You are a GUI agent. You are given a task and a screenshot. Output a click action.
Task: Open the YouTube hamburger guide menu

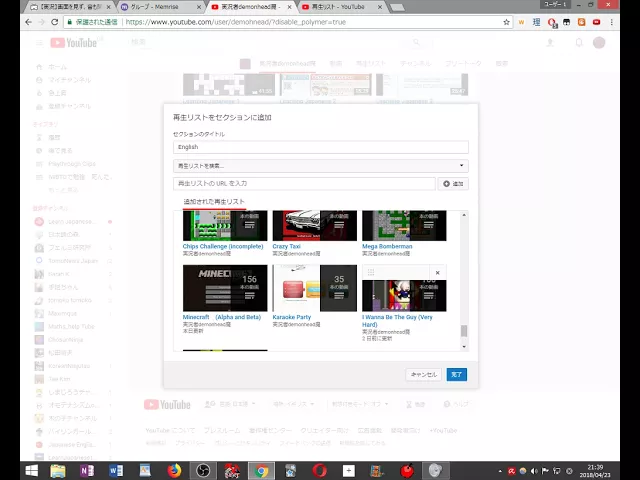pos(39,43)
